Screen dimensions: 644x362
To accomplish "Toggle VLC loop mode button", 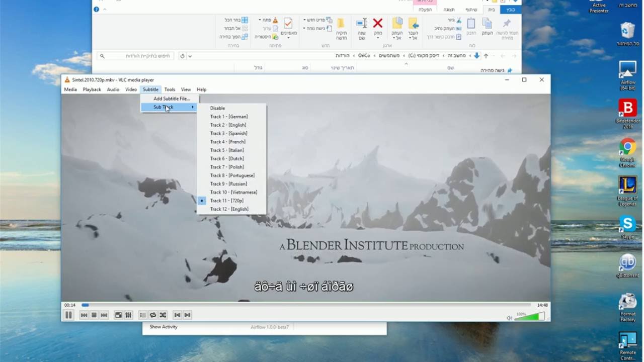I will click(x=153, y=315).
